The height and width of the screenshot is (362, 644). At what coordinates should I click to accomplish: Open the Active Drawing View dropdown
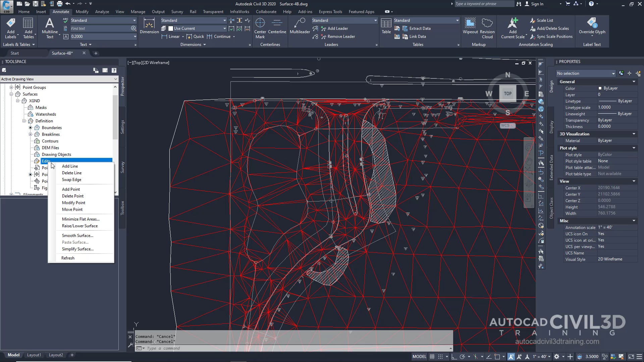[115, 79]
